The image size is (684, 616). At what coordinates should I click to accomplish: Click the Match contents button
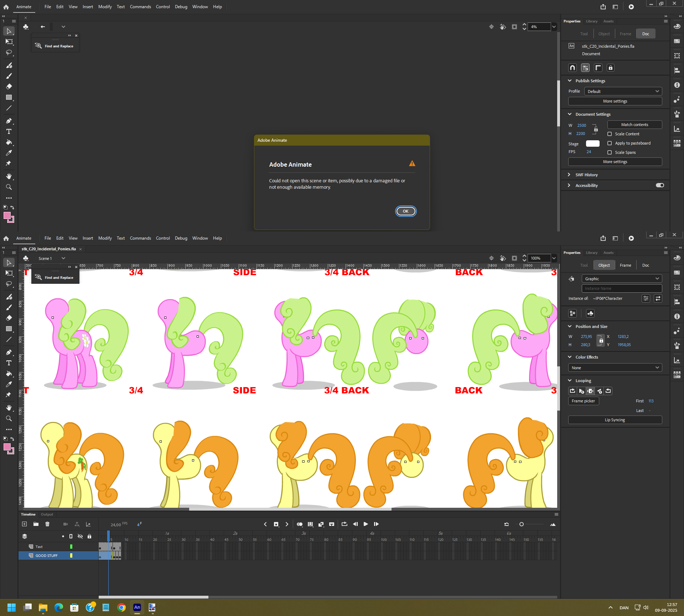tap(634, 125)
